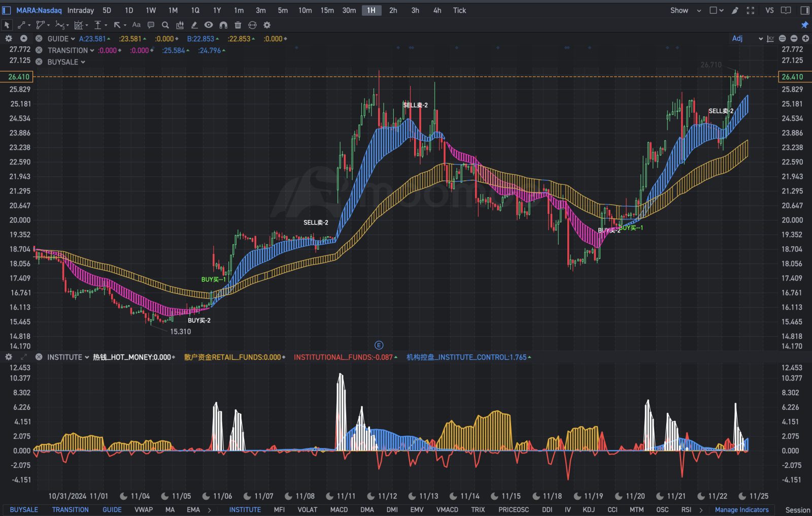812x516 pixels.
Task: Open the VS compare feature
Action: point(769,10)
